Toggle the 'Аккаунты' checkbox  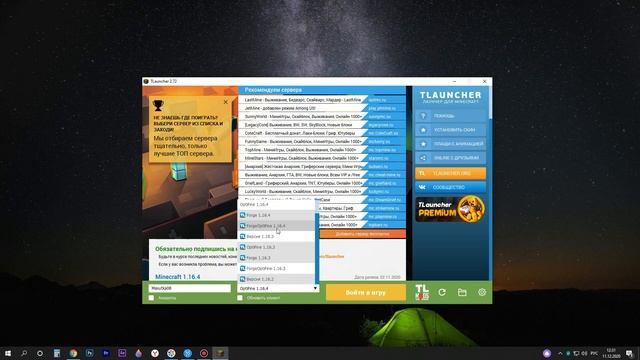pos(151,298)
